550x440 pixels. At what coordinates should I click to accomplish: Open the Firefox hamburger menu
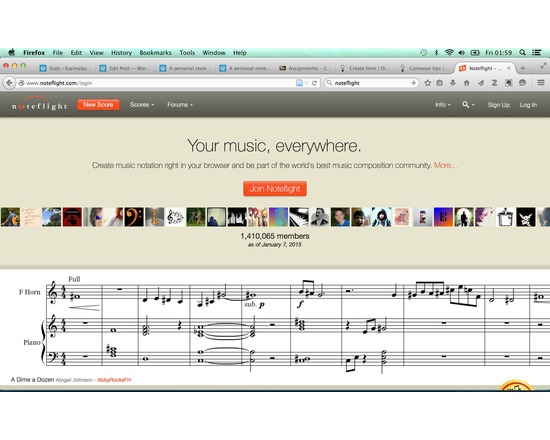pos(541,83)
